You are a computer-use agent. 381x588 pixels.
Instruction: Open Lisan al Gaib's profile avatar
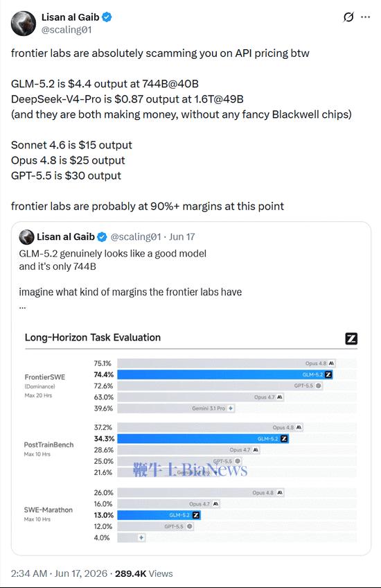pyautogui.click(x=24, y=24)
